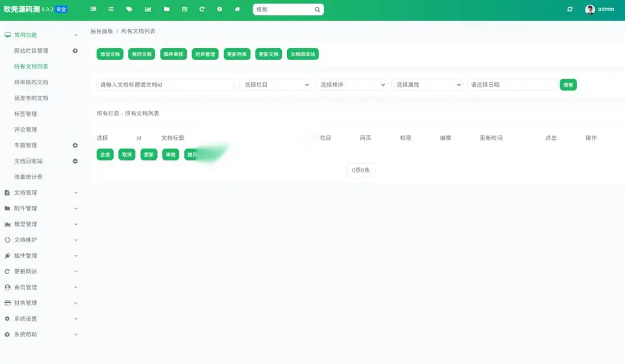Click the sync icon left of admin avatar
The height and width of the screenshot is (364, 625).
click(x=570, y=9)
